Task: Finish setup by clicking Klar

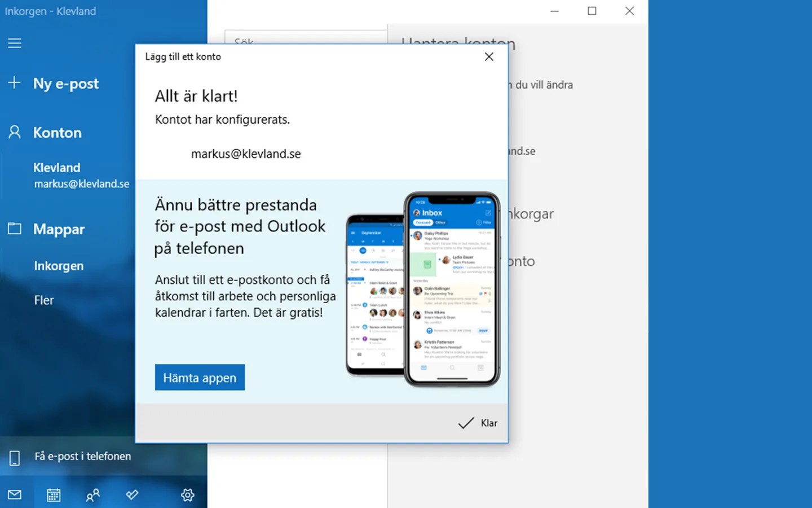Action: [476, 423]
